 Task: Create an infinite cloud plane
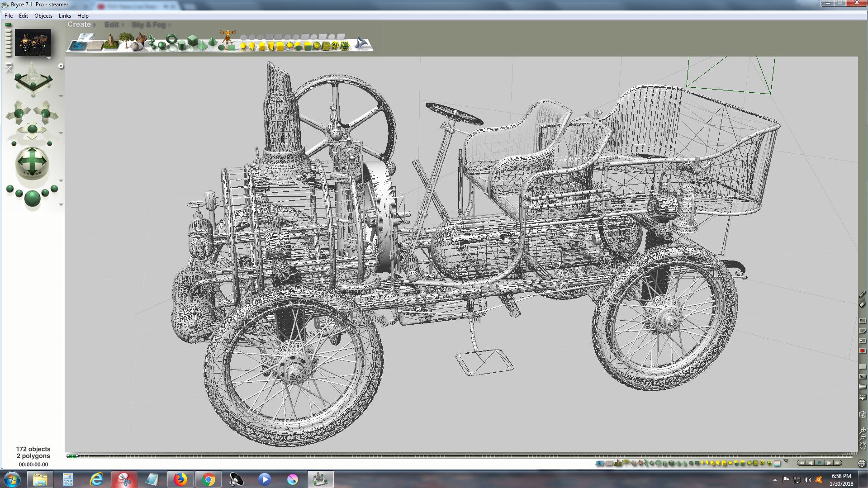pyautogui.click(x=85, y=37)
